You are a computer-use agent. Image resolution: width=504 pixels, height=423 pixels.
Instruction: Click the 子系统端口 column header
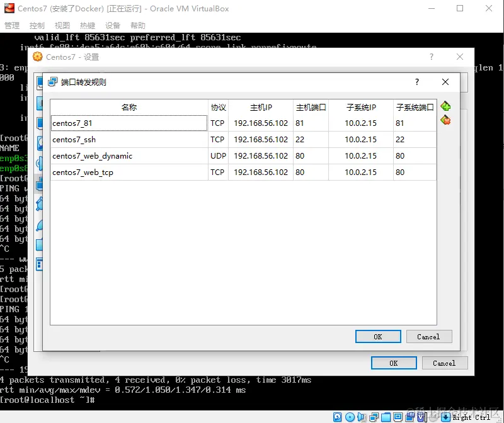coord(415,107)
